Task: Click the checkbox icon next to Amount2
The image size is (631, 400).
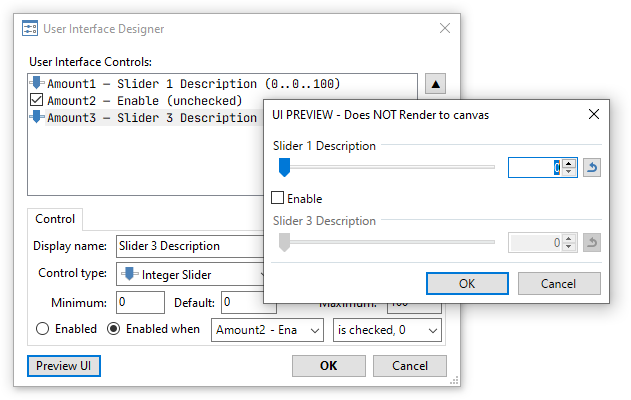Action: pyautogui.click(x=37, y=100)
